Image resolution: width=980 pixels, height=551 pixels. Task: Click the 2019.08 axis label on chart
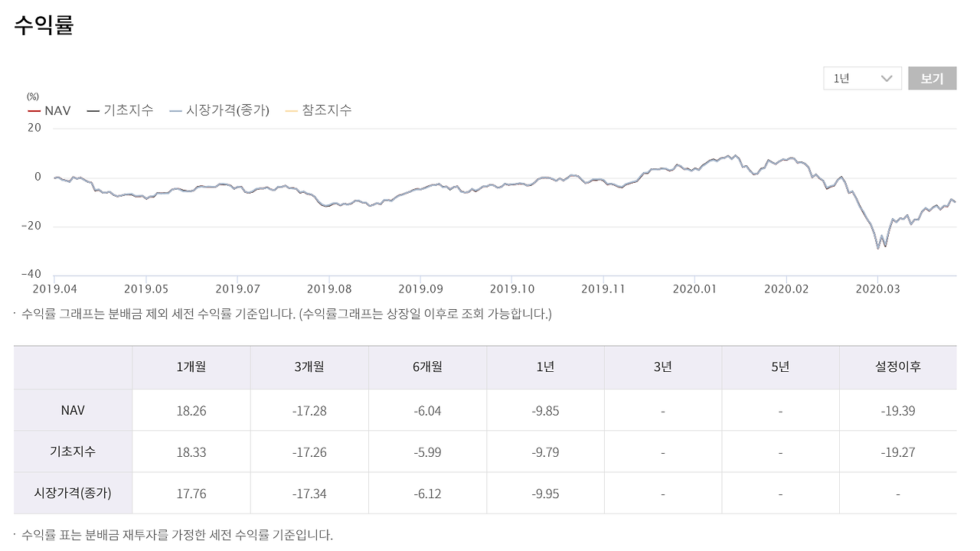coord(329,289)
